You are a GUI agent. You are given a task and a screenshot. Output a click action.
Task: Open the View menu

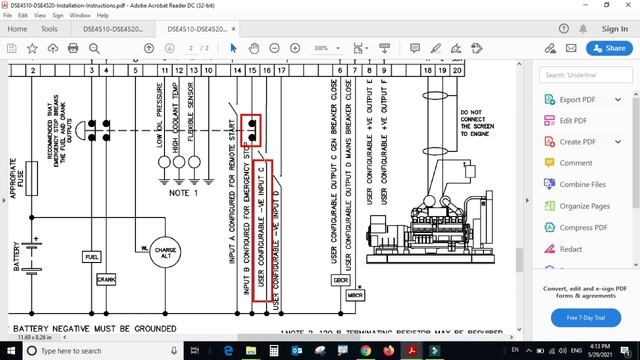(x=40, y=15)
